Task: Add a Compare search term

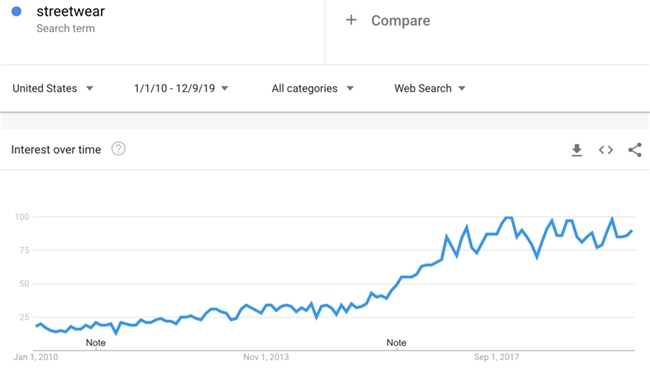Action: pos(400,20)
